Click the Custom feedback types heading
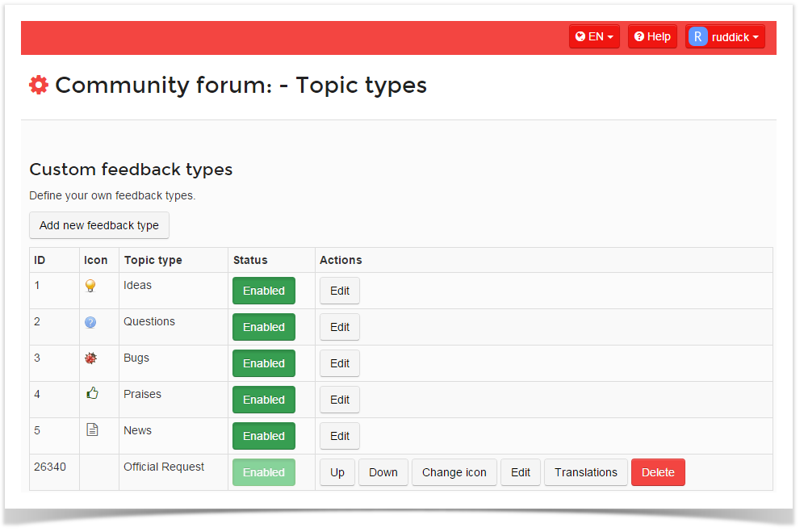The image size is (804, 532). coord(131,170)
